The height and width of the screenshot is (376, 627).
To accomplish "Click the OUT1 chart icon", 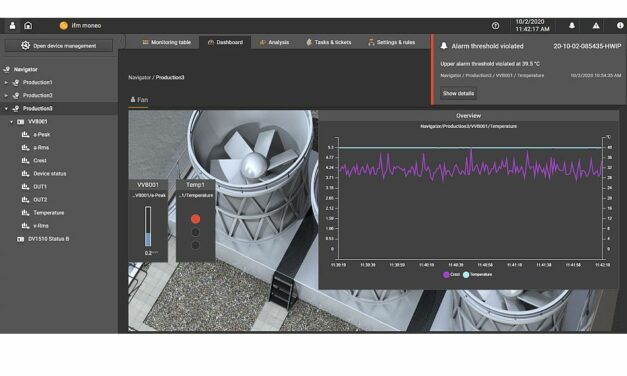I will tap(26, 187).
